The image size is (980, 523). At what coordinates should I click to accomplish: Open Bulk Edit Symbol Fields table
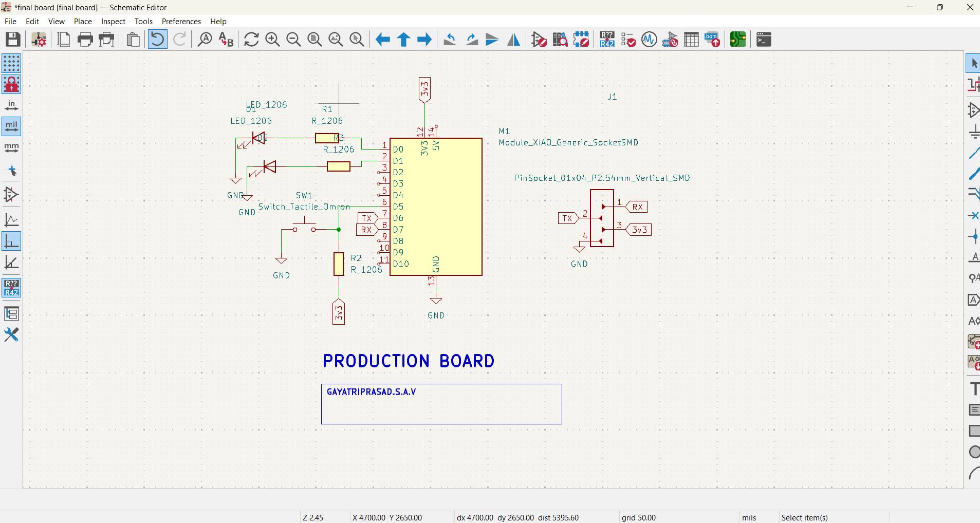tap(691, 40)
